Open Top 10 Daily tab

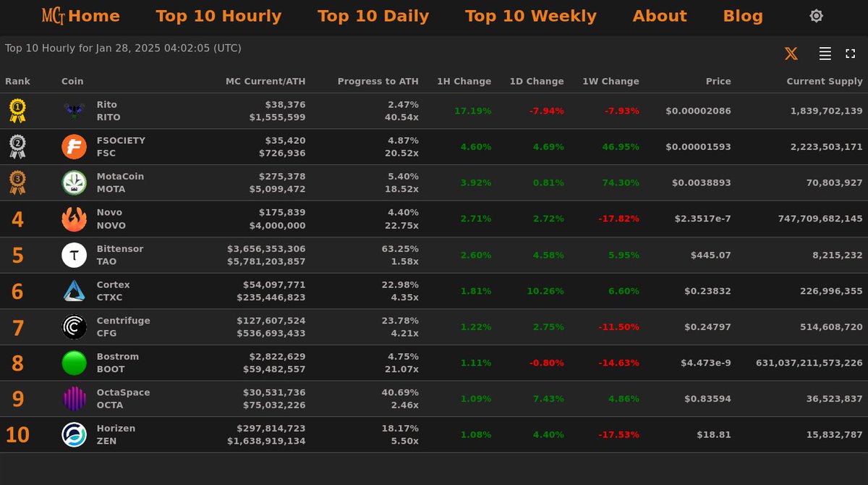click(x=373, y=16)
